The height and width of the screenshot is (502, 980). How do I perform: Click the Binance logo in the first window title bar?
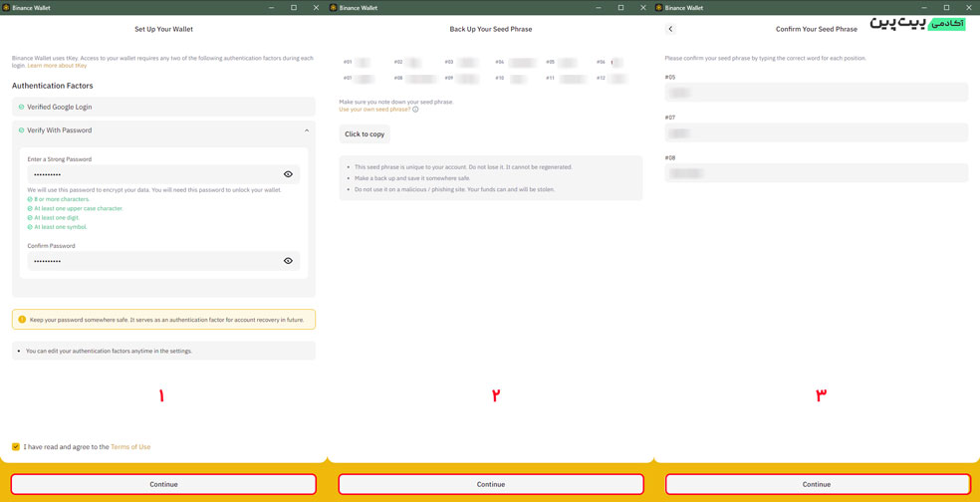click(x=6, y=8)
